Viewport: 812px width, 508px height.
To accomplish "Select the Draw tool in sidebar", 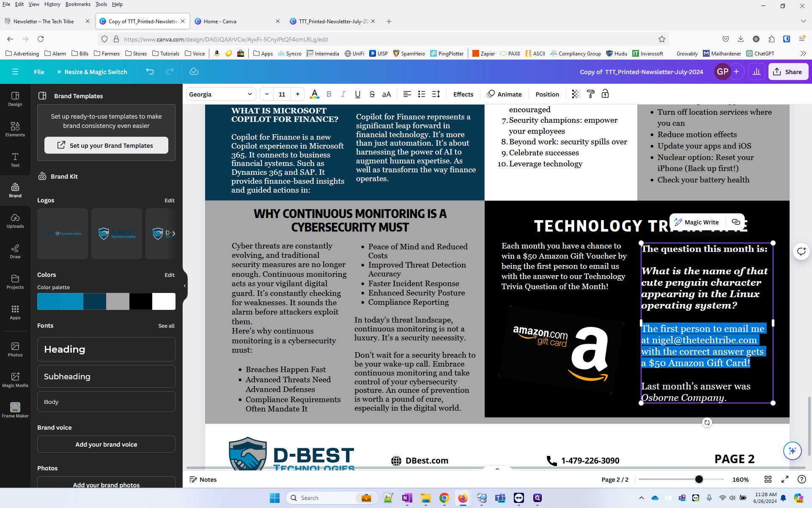I will (x=15, y=251).
